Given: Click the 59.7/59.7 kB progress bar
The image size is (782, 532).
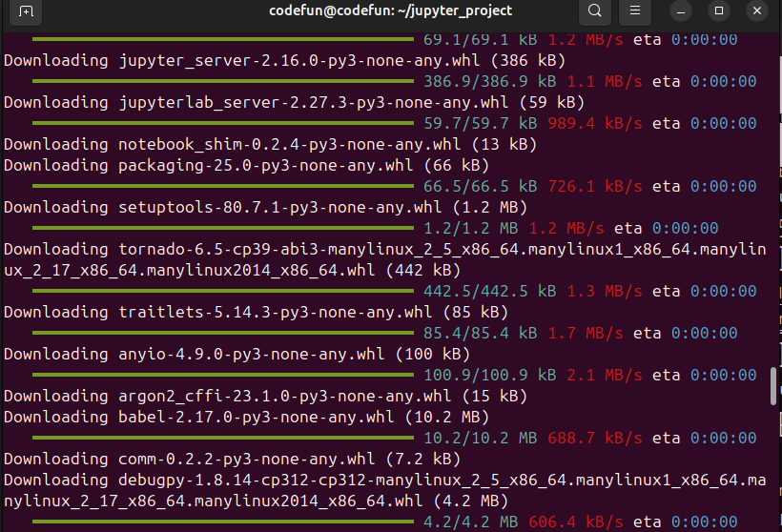Looking at the screenshot, I should pos(223,123).
